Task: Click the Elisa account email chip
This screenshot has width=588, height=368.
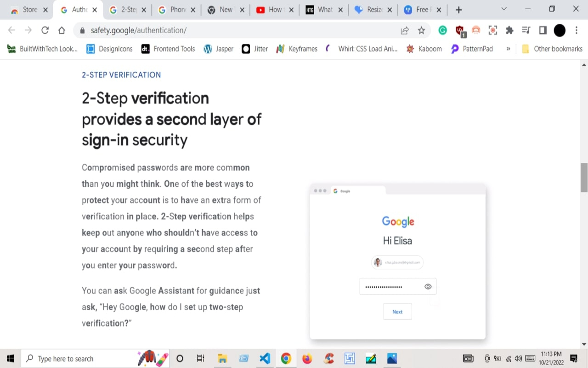Action: (397, 263)
